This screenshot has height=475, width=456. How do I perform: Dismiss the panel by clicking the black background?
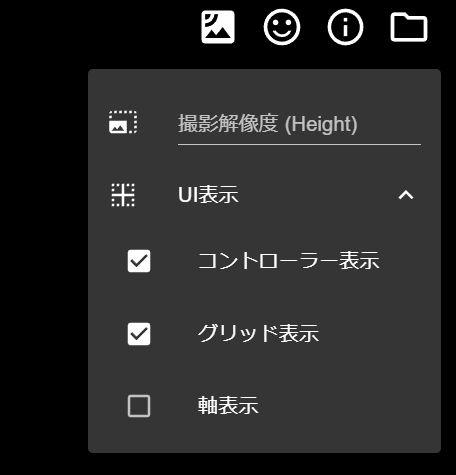(43, 233)
